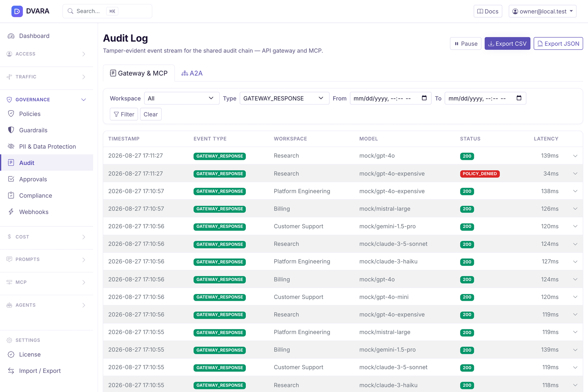
Task: Export audit log as JSON
Action: tap(558, 44)
